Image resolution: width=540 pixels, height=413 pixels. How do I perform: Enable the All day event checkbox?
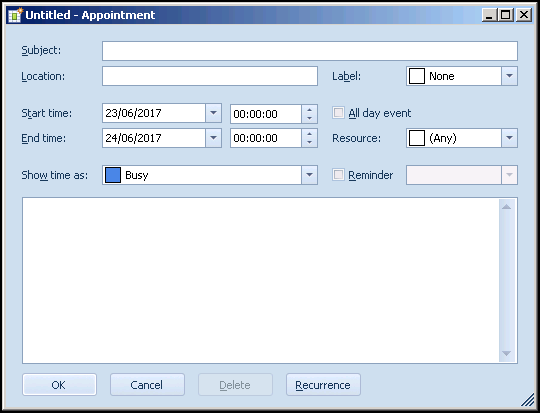pos(338,113)
